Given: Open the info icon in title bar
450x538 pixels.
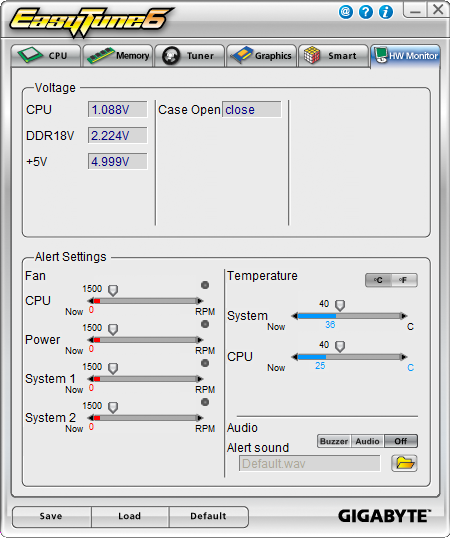Looking at the screenshot, I should tap(386, 12).
